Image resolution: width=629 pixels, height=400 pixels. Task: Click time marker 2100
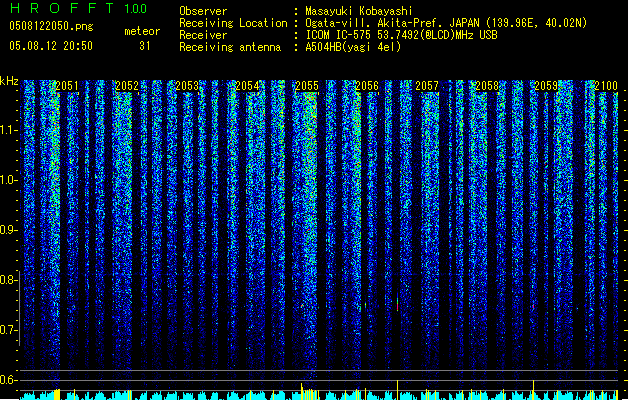606,86
